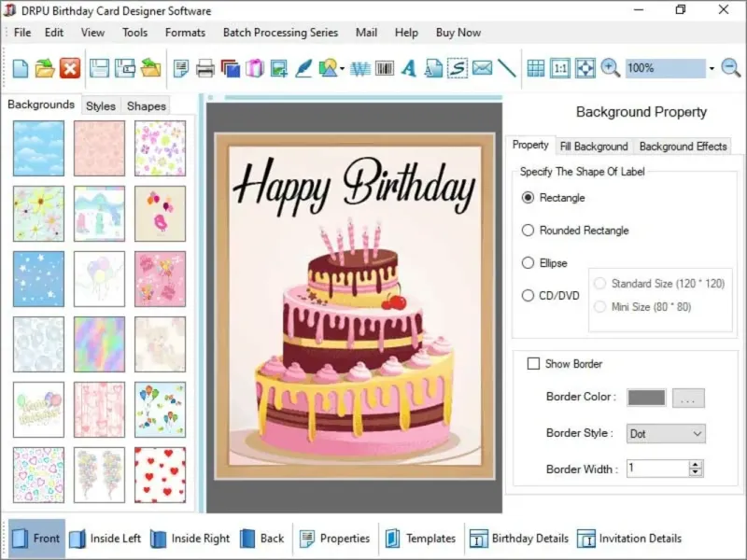Switch to the Styles tab
Viewport: 747px width, 560px height.
(101, 105)
